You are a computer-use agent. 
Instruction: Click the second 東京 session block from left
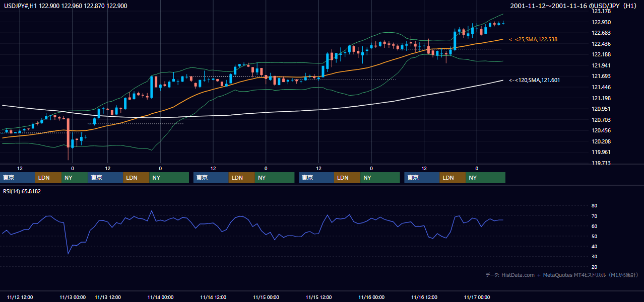point(105,178)
